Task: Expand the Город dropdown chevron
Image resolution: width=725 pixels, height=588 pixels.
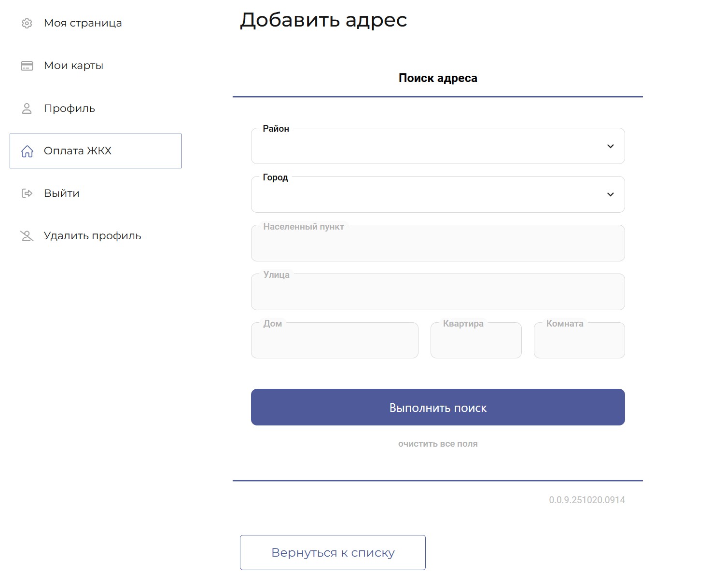Action: (610, 194)
